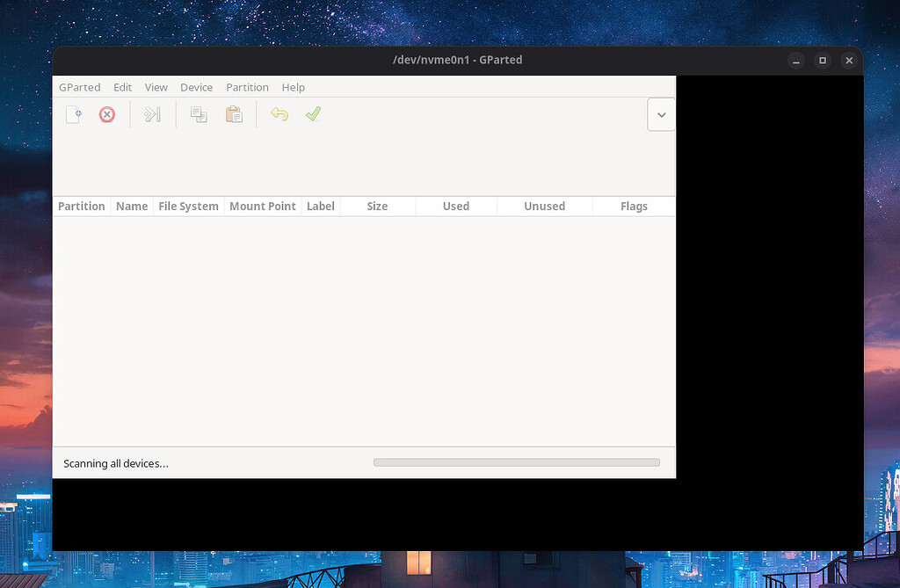Click the Copy Partition icon
The width and height of the screenshot is (900, 588).
point(198,114)
